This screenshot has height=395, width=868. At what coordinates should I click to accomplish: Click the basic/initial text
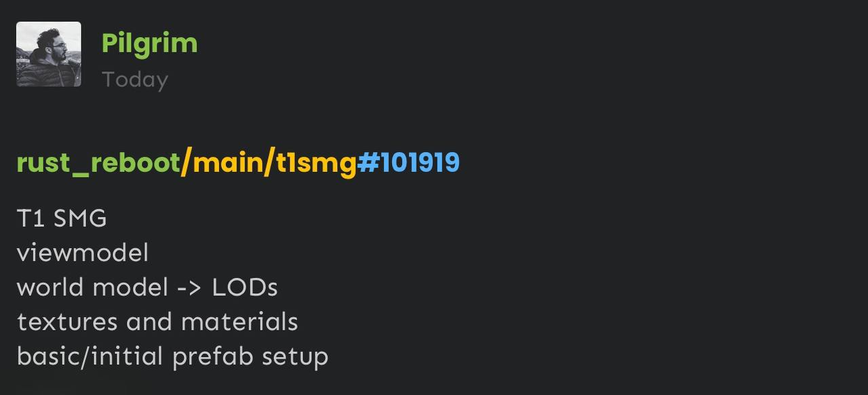tap(90, 356)
